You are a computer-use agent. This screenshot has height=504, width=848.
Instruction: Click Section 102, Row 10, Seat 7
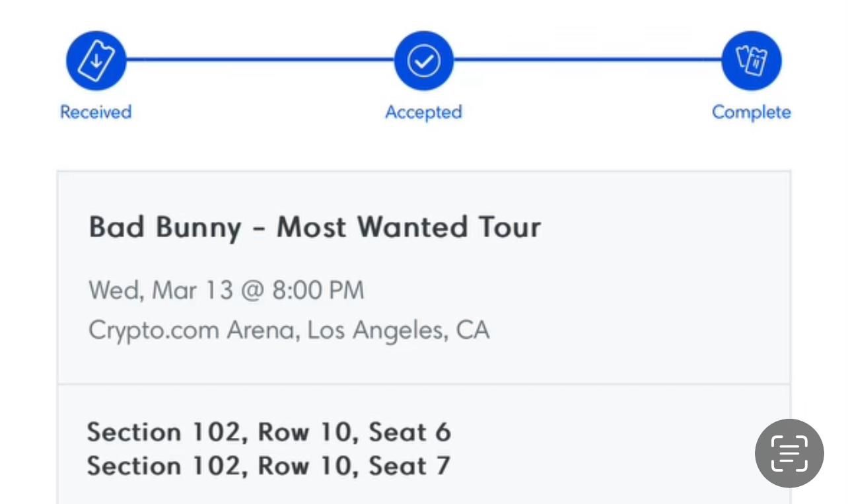pyautogui.click(x=269, y=465)
